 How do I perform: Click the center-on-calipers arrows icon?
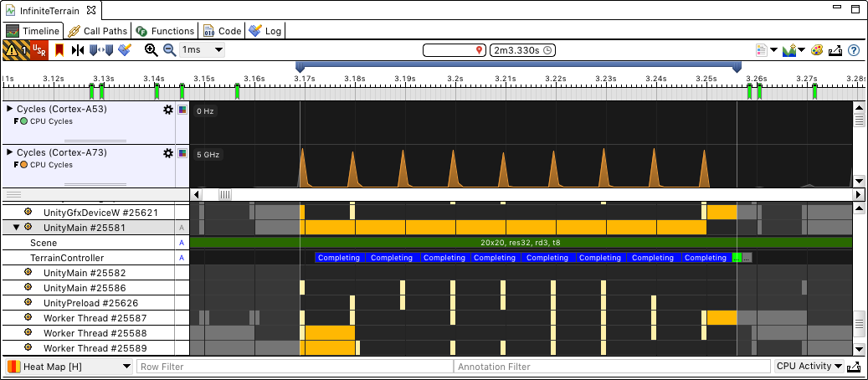click(x=78, y=50)
